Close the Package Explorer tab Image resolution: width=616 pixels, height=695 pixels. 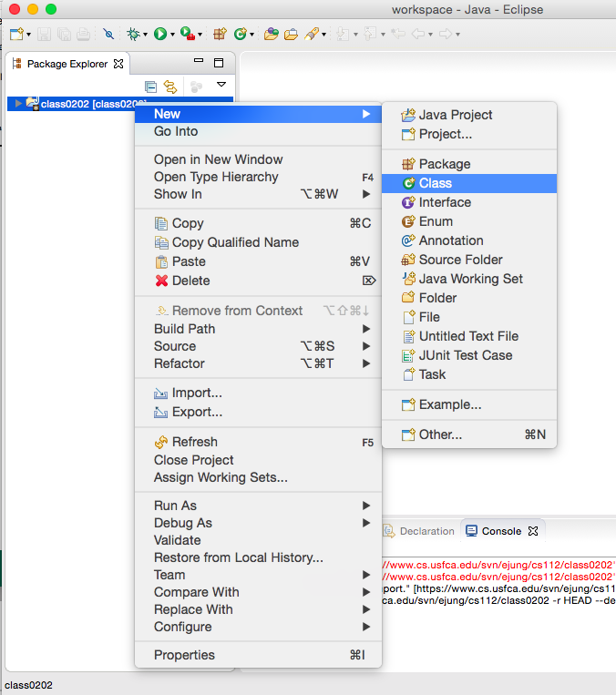click(118, 64)
